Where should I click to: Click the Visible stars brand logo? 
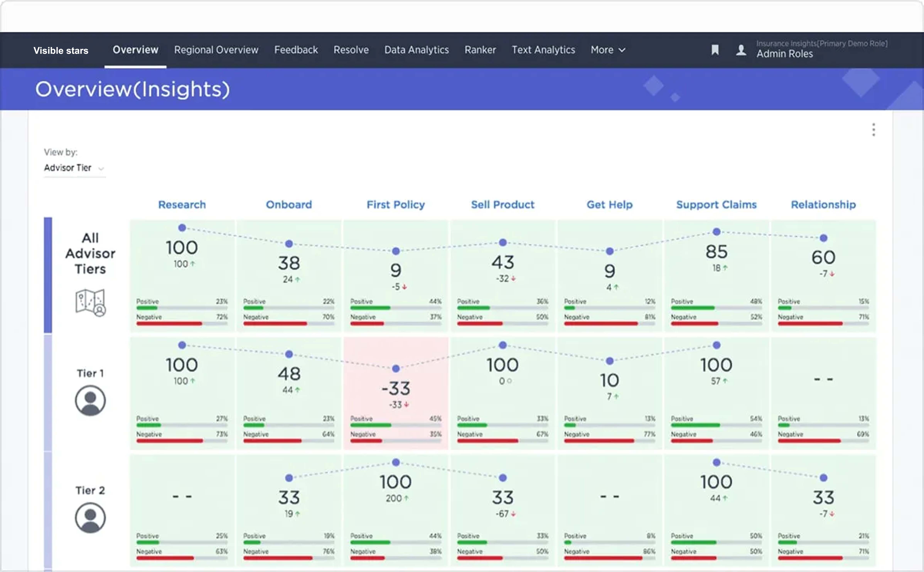[x=61, y=51]
